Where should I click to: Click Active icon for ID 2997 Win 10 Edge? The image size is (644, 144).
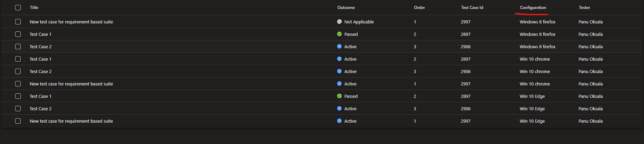(x=339, y=121)
